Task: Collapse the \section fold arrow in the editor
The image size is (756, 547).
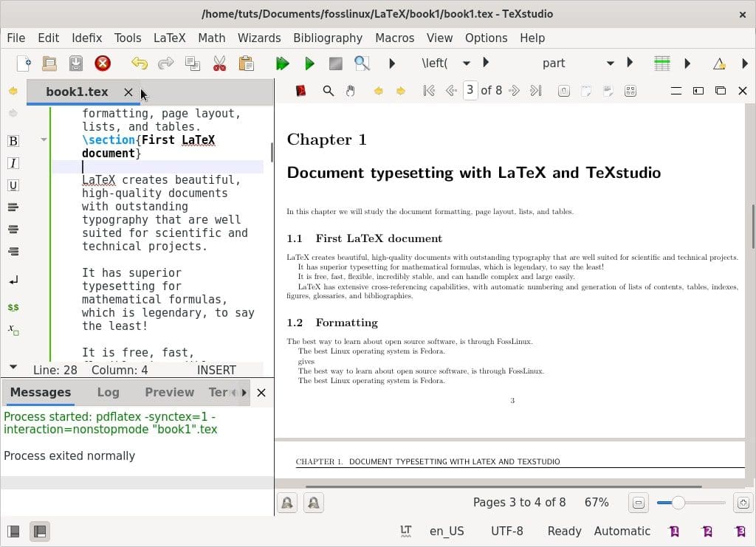Action: (x=44, y=140)
